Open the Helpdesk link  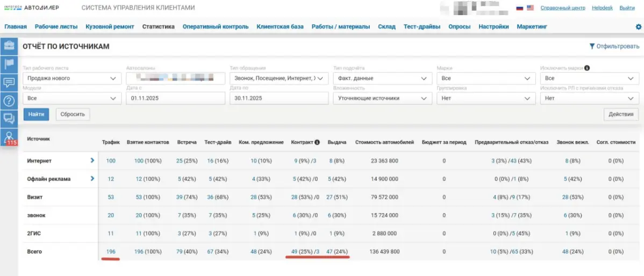click(603, 8)
